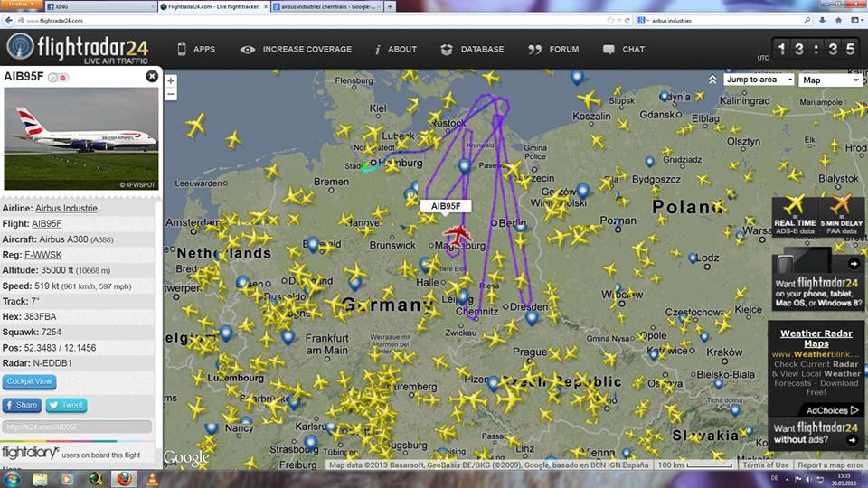Open the Windows Start menu
The height and width of the screenshot is (488, 868).
[x=12, y=479]
